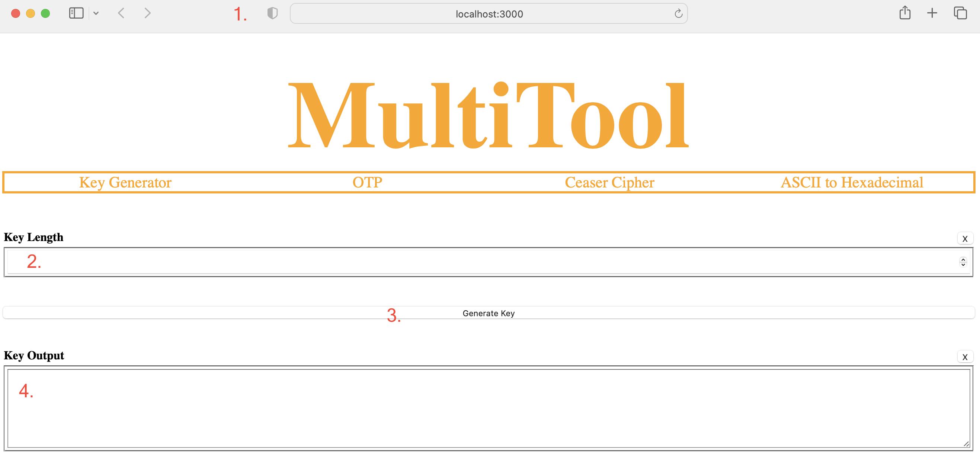Clear the Key Length field using its X button
This screenshot has height=465, width=980.
(x=965, y=238)
